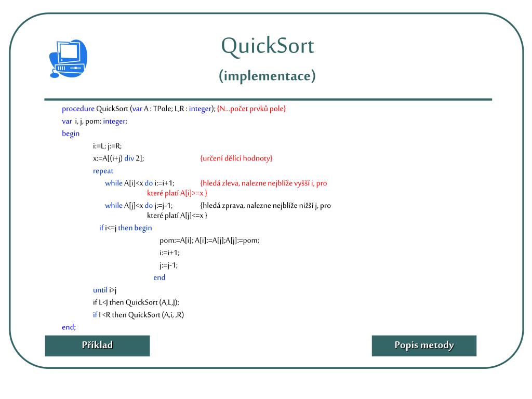Image resolution: width=532 pixels, height=399 pixels.
Task: Click the (implementace) subtitle
Action: click(268, 76)
